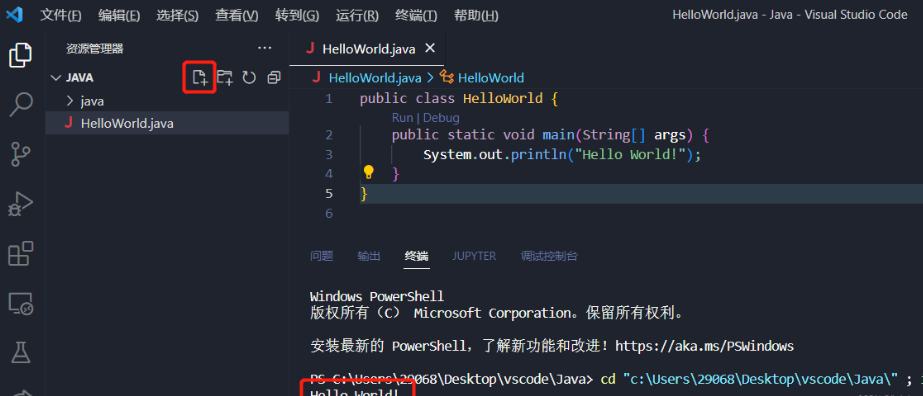This screenshot has height=396, width=923.
Task: Open the Search view icon
Action: [21, 105]
